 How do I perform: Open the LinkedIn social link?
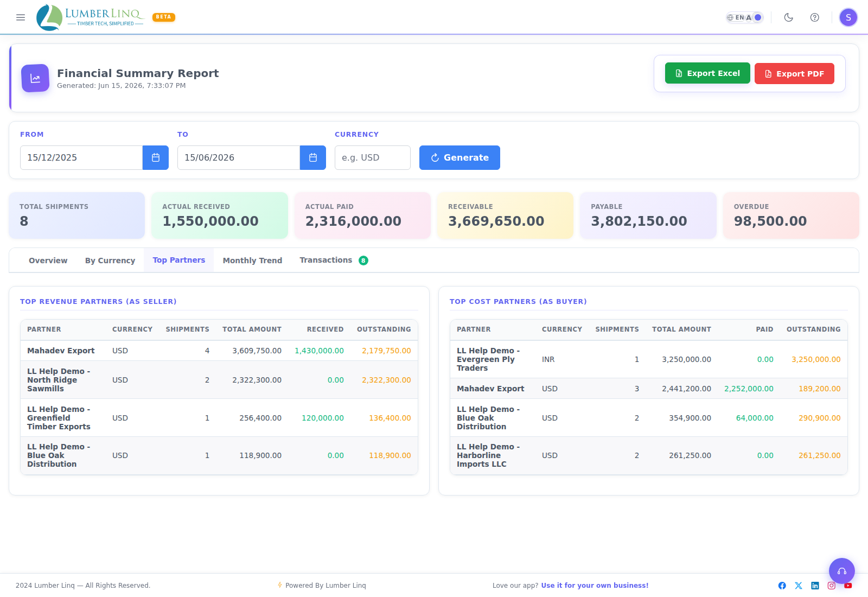(x=815, y=586)
